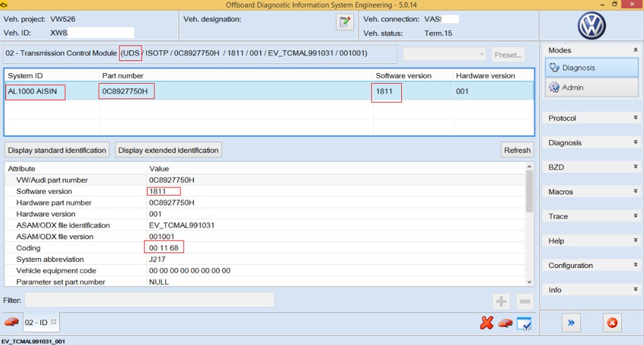This screenshot has height=345, width=644.
Task: Close the 02 - ID tab
Action: [x=54, y=322]
